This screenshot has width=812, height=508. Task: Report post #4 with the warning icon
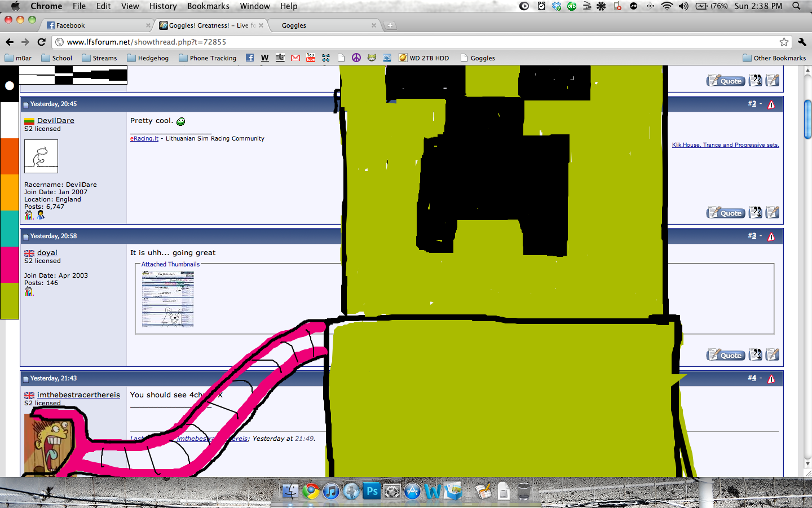tap(771, 379)
